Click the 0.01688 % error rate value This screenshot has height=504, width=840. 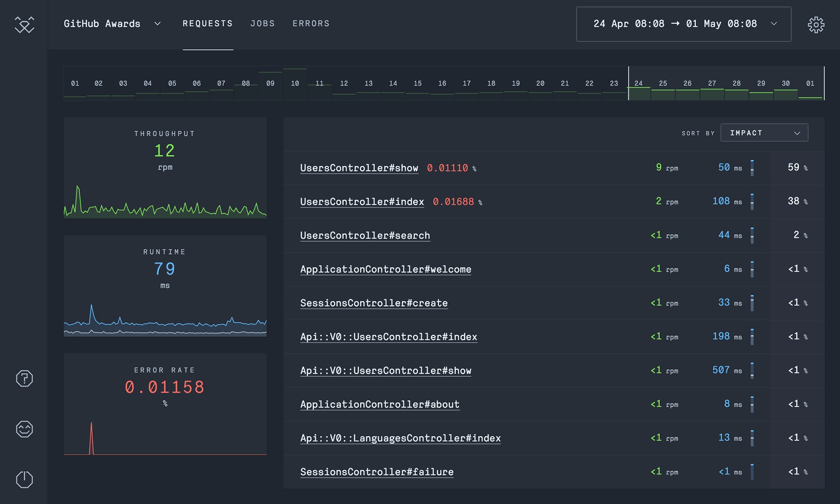(x=457, y=202)
